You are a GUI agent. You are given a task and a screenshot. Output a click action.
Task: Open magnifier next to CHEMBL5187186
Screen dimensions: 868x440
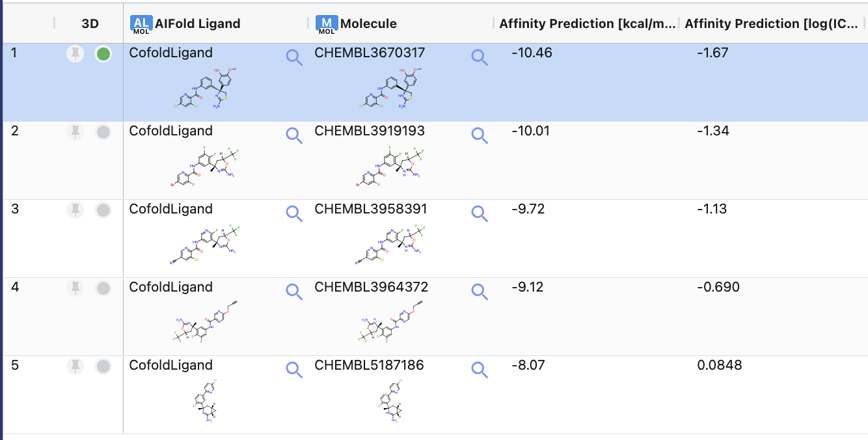(480, 370)
